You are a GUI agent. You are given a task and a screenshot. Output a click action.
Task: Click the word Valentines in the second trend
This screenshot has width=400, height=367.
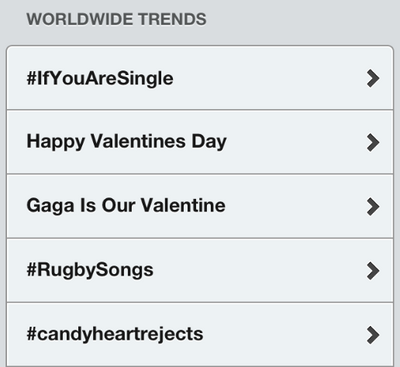[138, 141]
